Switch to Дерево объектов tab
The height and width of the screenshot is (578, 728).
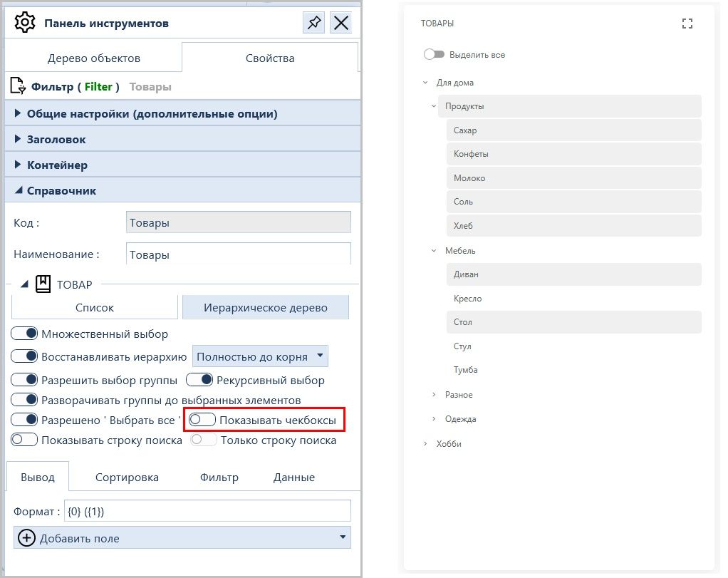93,58
